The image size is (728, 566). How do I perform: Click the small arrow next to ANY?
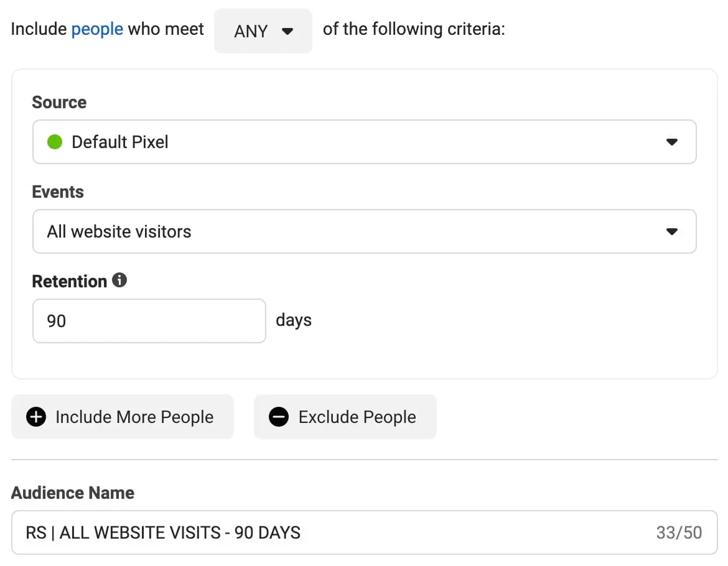[287, 31]
